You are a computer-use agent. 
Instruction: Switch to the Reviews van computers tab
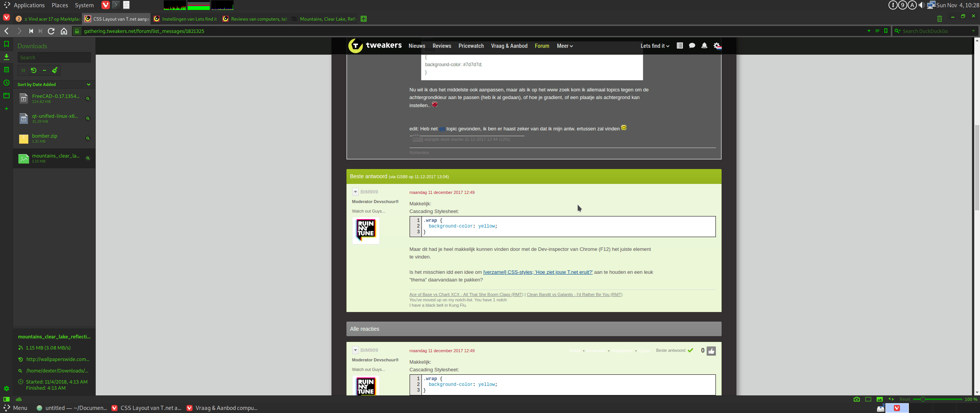(255, 19)
